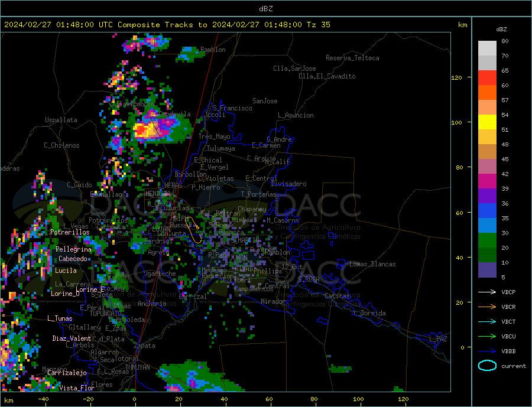Click the Anchoris label
The height and width of the screenshot is (407, 532).
[152, 304]
